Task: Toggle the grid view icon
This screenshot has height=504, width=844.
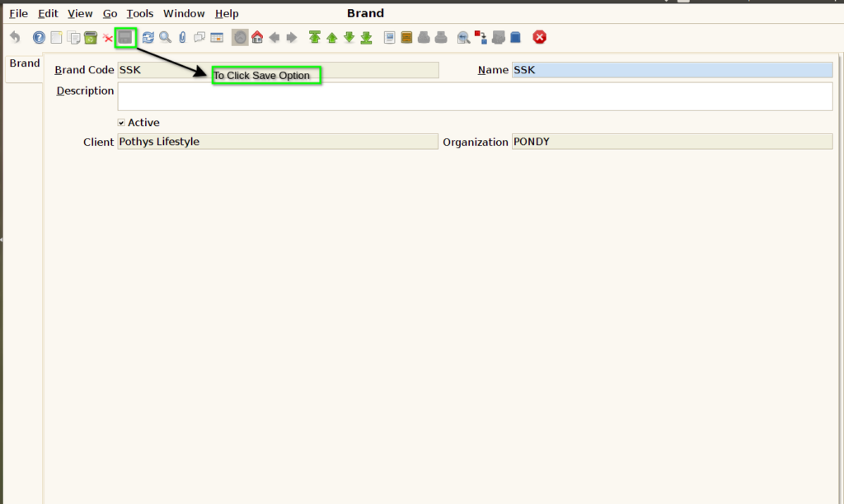Action: coord(217,37)
